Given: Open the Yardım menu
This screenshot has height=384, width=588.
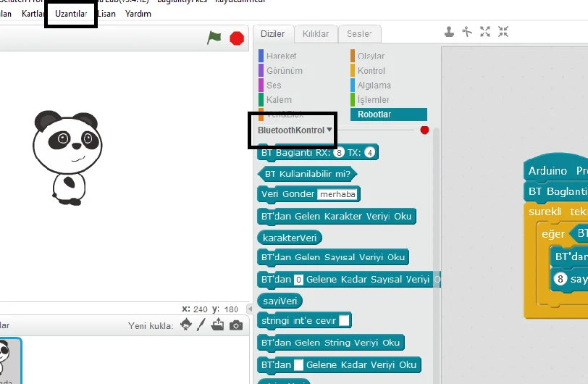Looking at the screenshot, I should pyautogui.click(x=138, y=14).
